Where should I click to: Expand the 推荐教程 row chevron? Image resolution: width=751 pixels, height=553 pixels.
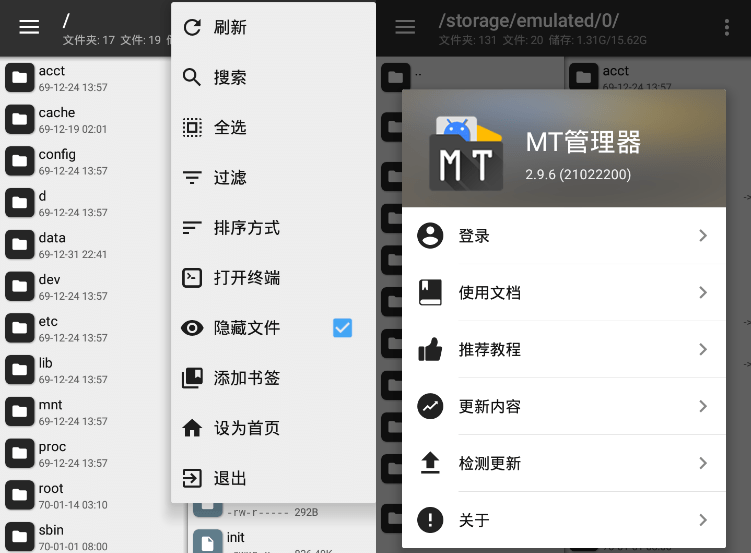[x=703, y=350]
